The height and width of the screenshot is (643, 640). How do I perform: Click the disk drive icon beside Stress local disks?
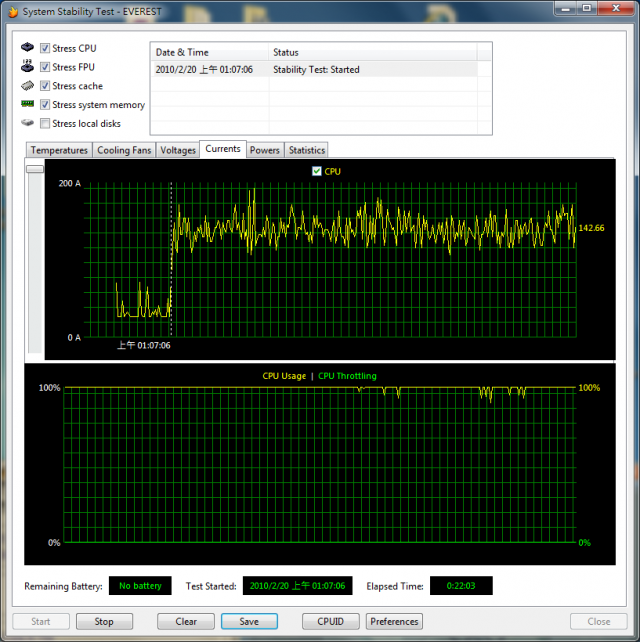pos(27,123)
